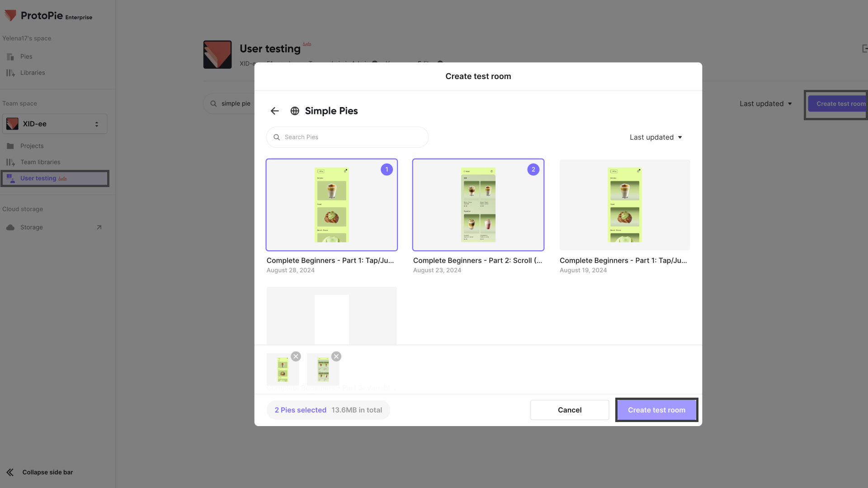Click the back arrow beside Simple Pies
Viewport: 868px width, 488px height.
coord(274,111)
